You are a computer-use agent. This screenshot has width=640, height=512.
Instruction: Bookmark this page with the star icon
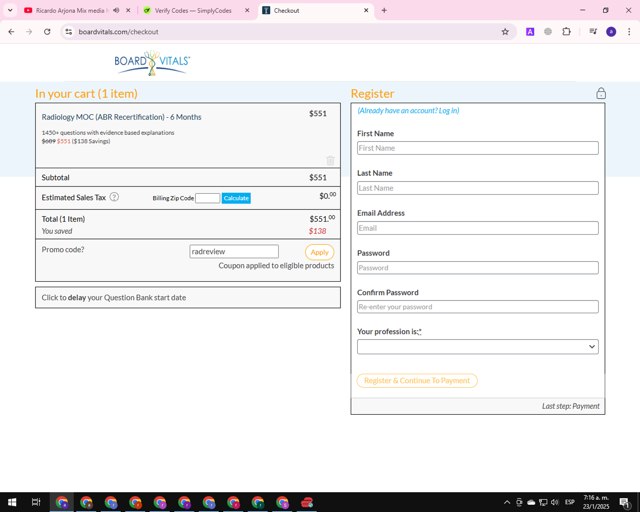[x=505, y=31]
